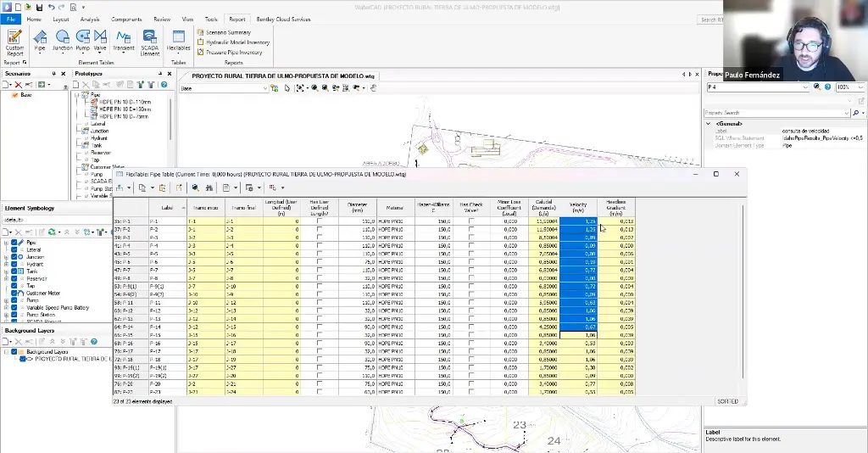Screen dimensions: 868x453
Task: Delete scenario with red X icon in Scenarios panel
Action: pyautogui.click(x=19, y=85)
